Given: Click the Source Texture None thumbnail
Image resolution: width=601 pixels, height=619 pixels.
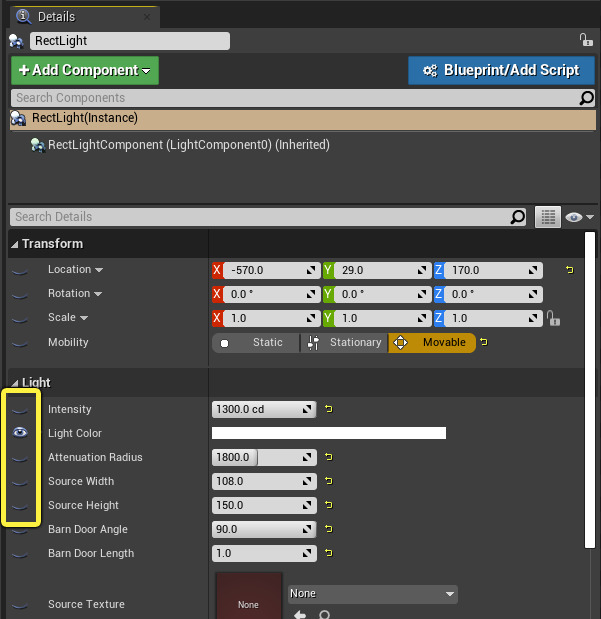Looking at the screenshot, I should pyautogui.click(x=249, y=596).
